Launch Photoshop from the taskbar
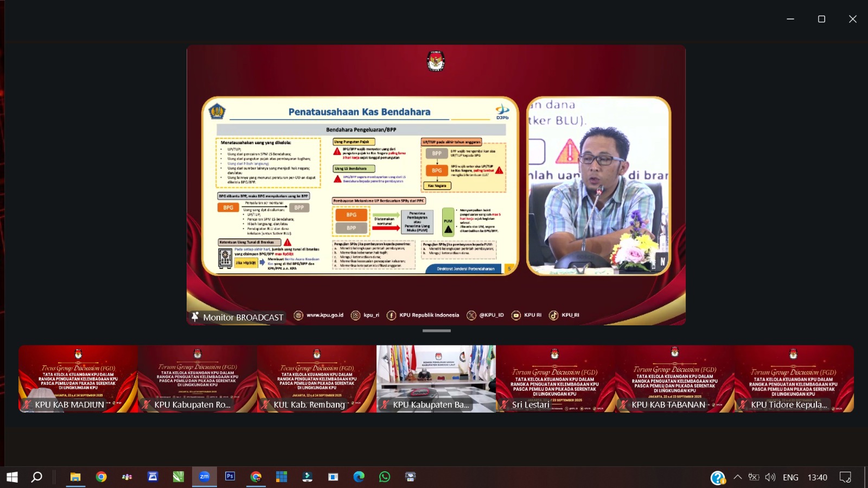Image resolution: width=868 pixels, height=488 pixels. coord(230,477)
